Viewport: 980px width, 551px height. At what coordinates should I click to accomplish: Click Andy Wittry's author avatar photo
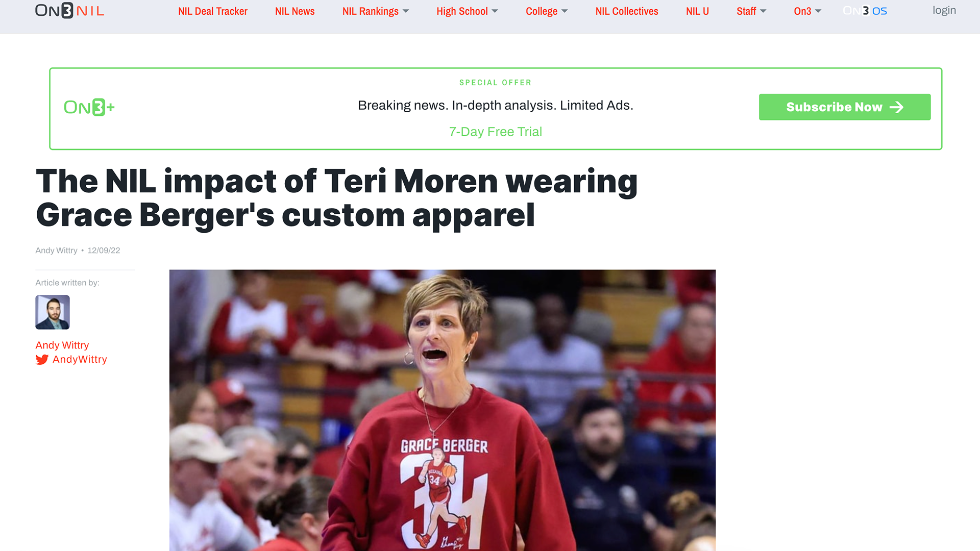[53, 312]
